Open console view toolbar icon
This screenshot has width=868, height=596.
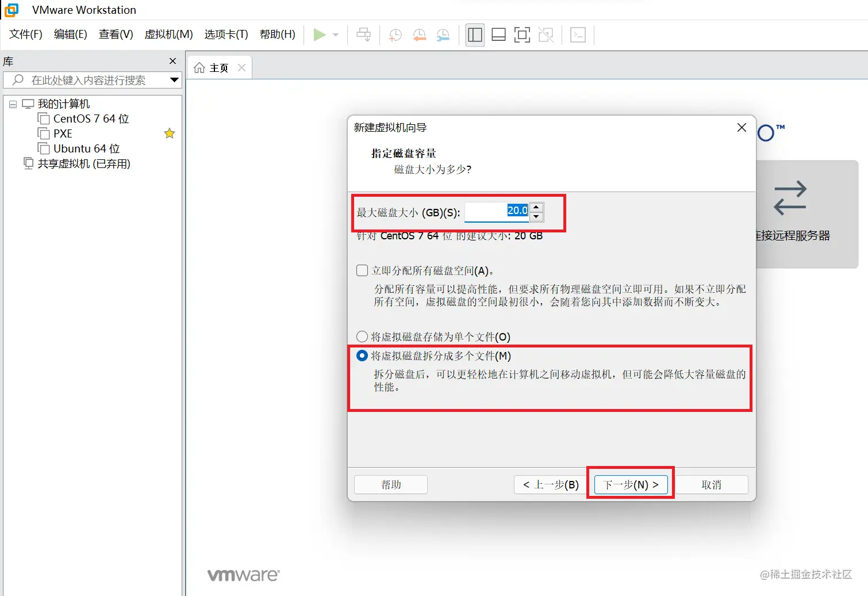(x=578, y=35)
